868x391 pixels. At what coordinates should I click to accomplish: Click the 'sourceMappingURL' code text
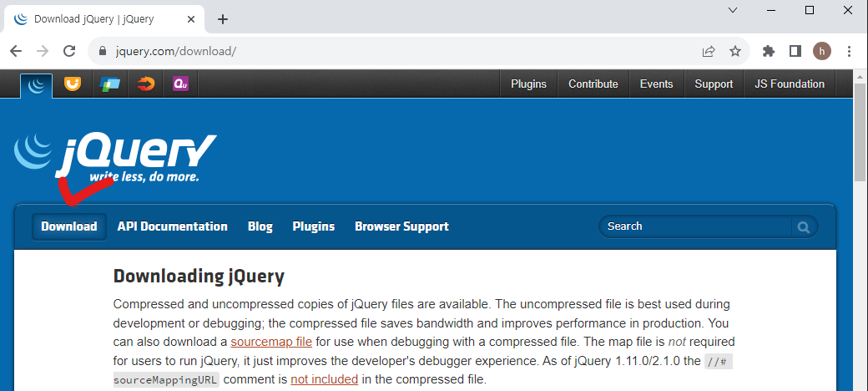coord(167,380)
